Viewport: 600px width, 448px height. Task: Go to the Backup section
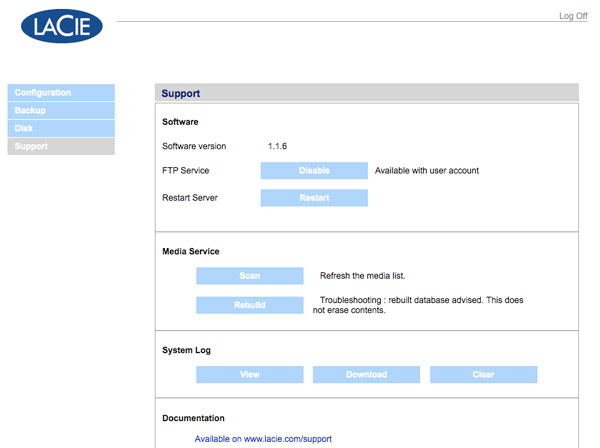(61, 111)
